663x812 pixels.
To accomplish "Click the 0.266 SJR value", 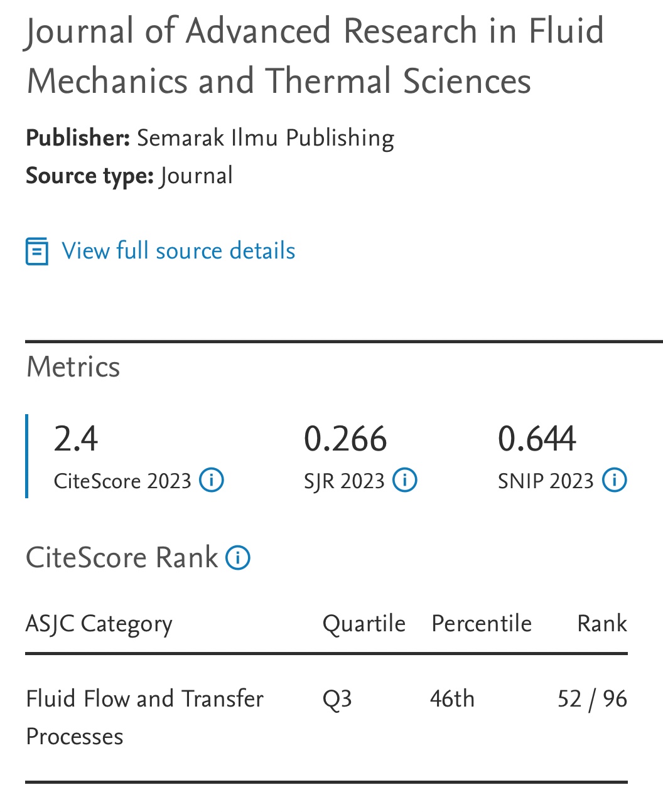I will coord(345,438).
